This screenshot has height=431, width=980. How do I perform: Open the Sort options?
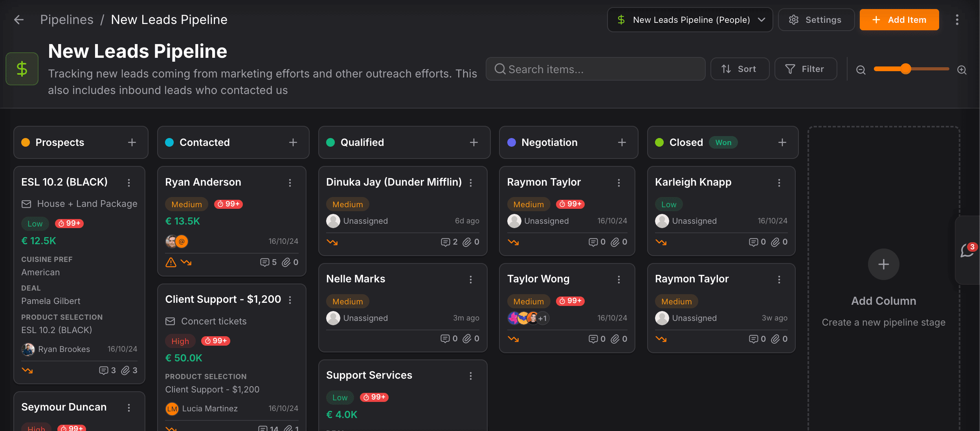tap(739, 69)
